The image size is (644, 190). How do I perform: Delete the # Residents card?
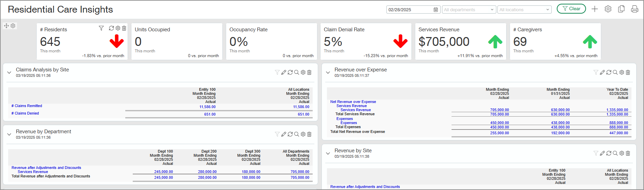coord(124,28)
